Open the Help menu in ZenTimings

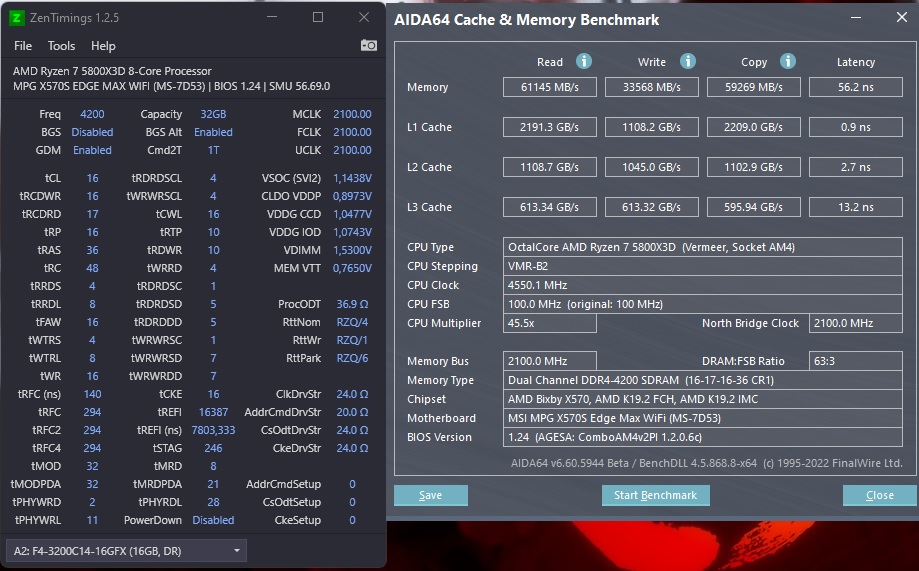click(x=103, y=46)
